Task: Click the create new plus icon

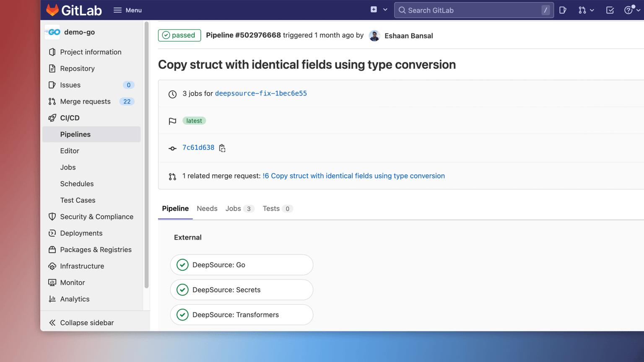Action: (374, 10)
